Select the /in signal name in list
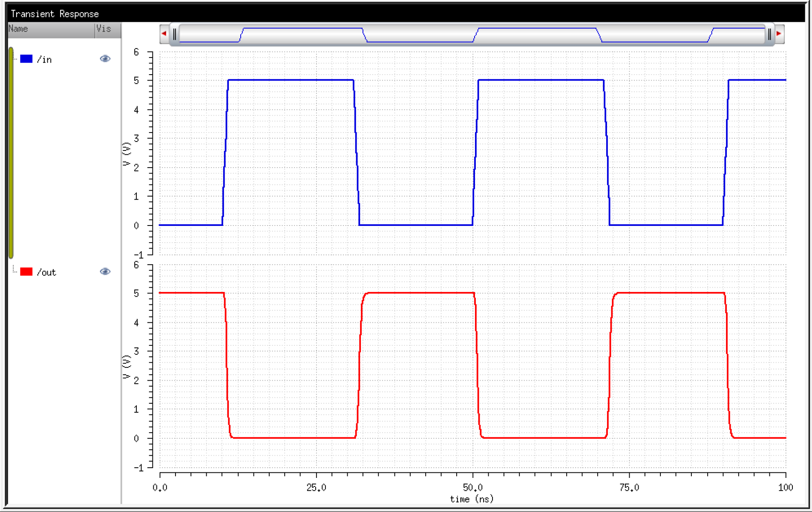Screen dimensions: 812x512 (x=44, y=60)
